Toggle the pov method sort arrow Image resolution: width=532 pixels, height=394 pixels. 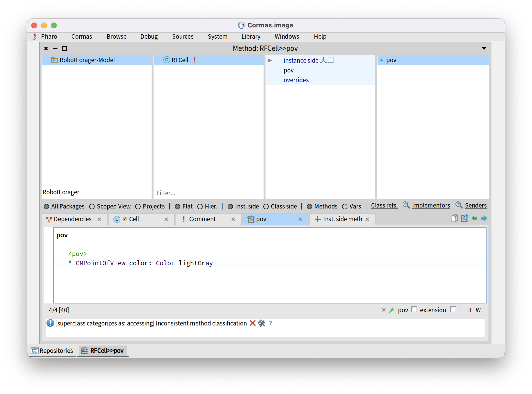(382, 60)
